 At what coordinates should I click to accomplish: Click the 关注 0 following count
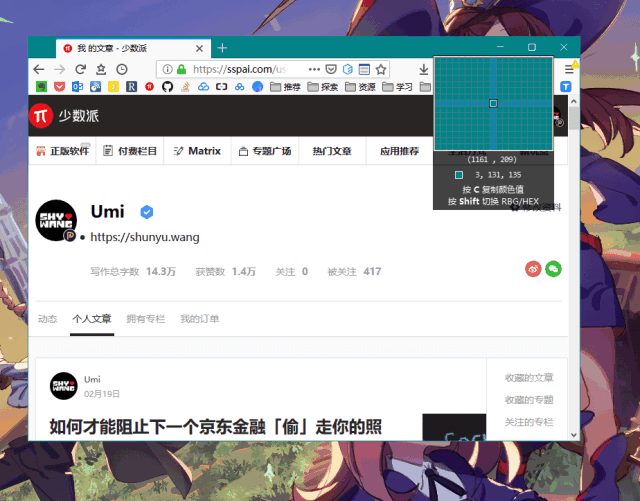[x=291, y=272]
